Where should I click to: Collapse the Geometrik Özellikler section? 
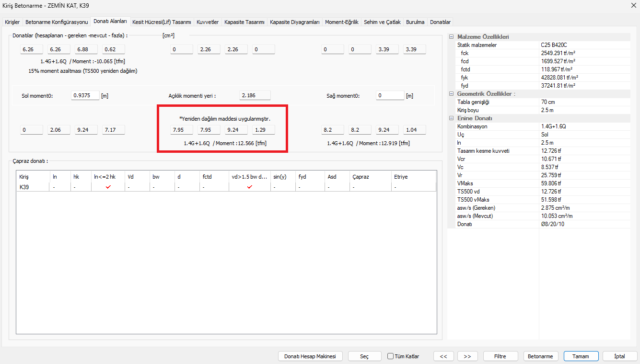pyautogui.click(x=451, y=94)
